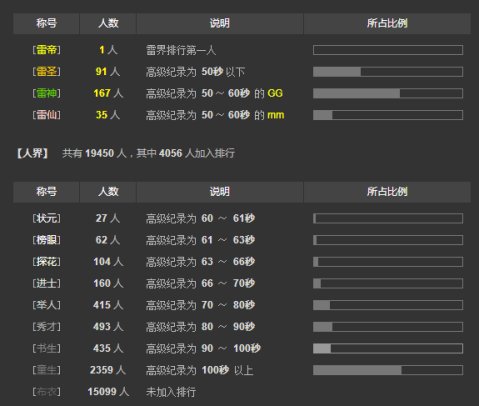Click the 书生 row proportion bar
479x406 pixels.
point(388,349)
